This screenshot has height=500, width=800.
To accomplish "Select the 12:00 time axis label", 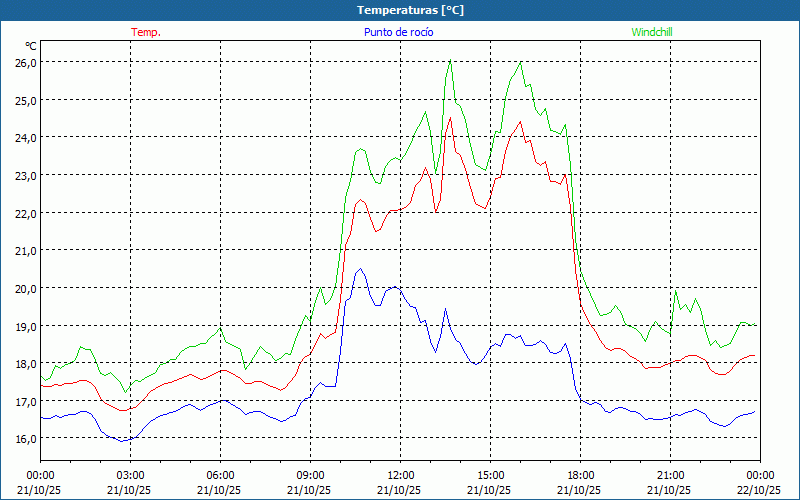I will tap(400, 475).
